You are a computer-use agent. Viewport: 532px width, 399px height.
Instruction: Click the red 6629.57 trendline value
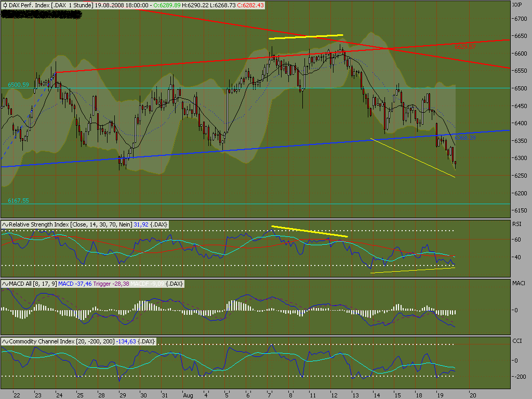(465, 47)
